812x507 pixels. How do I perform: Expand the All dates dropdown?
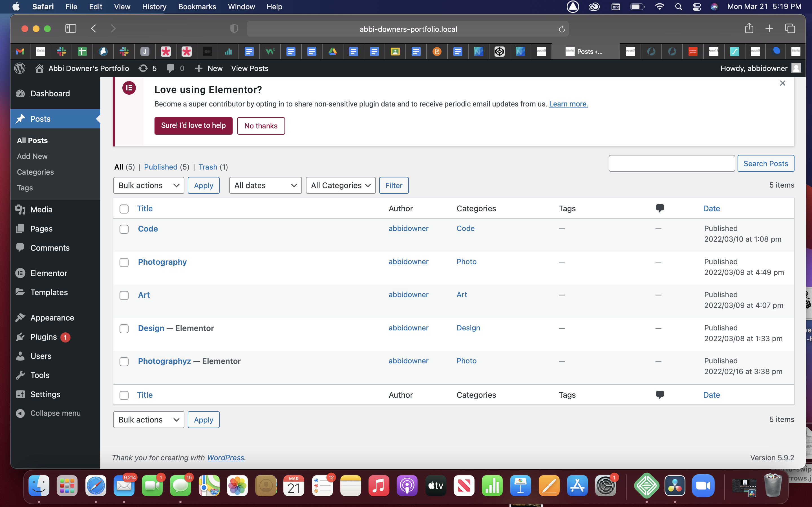(265, 185)
